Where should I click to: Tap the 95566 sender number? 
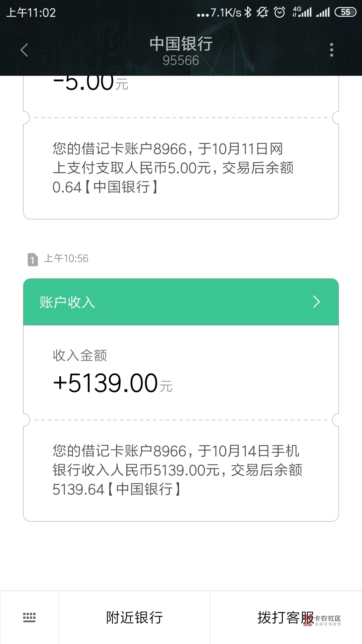click(x=181, y=61)
